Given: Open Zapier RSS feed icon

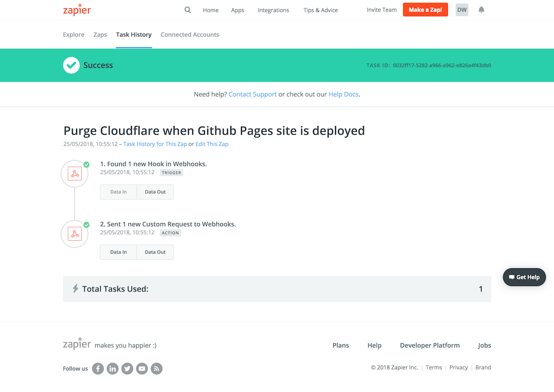Looking at the screenshot, I should (157, 368).
